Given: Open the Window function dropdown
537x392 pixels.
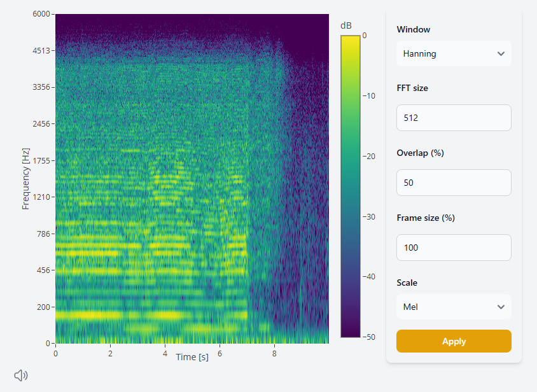Looking at the screenshot, I should [453, 53].
